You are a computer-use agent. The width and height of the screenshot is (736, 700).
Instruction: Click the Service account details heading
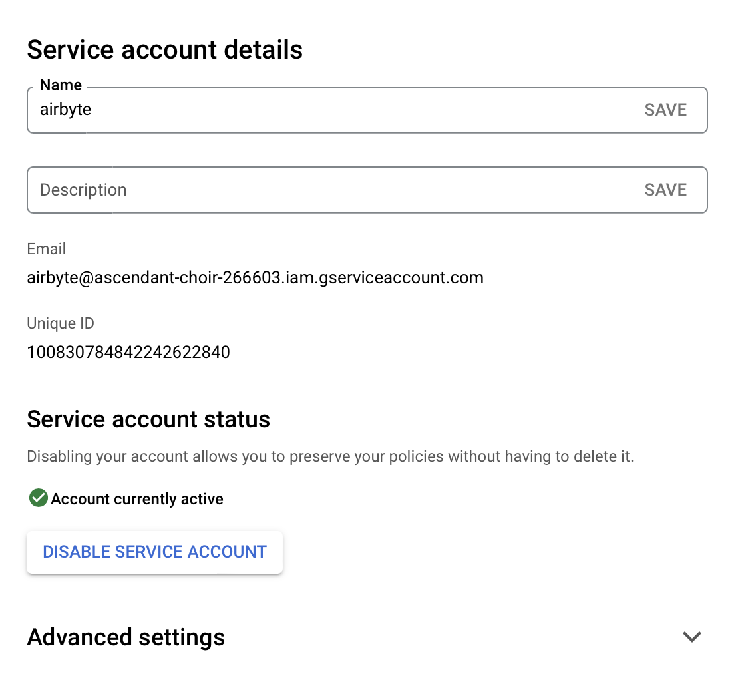pyautogui.click(x=165, y=49)
